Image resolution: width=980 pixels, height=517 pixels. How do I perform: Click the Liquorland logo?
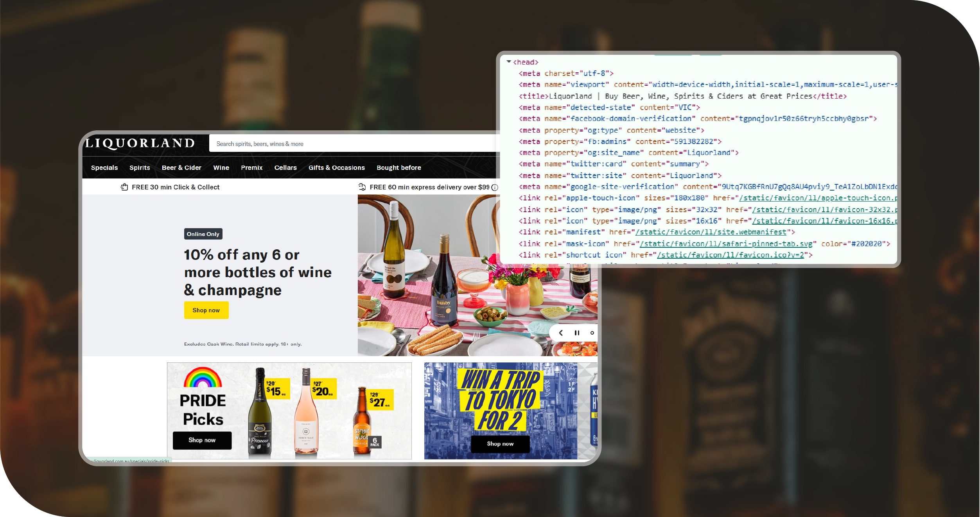coord(140,143)
